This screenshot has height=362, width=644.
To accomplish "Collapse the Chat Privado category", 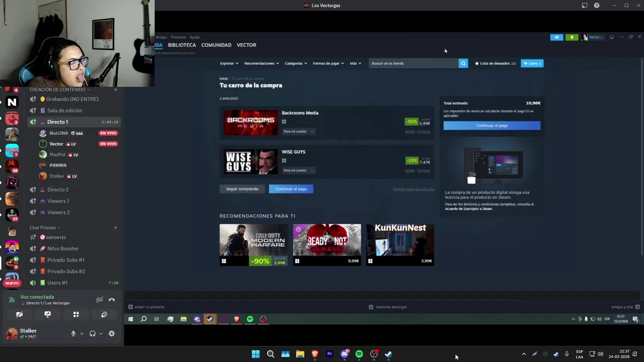I will pos(45,227).
